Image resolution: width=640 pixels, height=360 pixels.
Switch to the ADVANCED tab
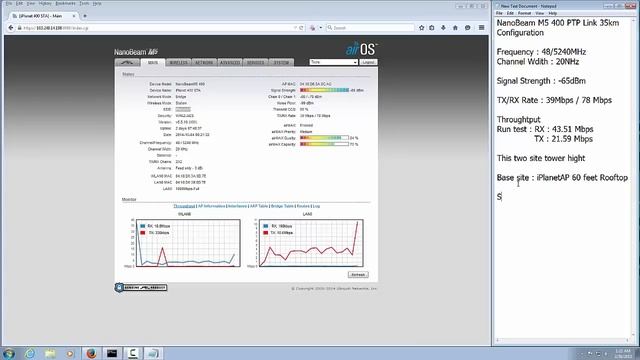pos(230,62)
